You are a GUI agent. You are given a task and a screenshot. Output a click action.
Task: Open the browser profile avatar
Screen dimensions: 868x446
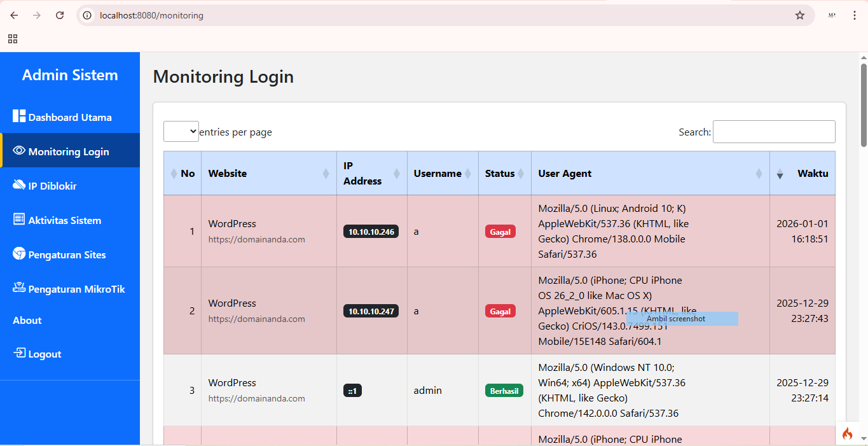(x=832, y=15)
